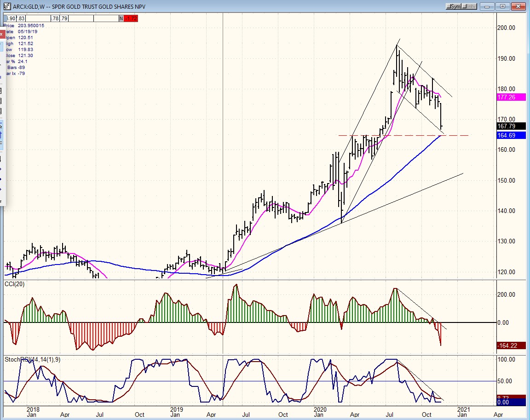Viewport: 530px width, 420px height.
Task: Click the 2021 year label on time axis
Action: [x=463, y=409]
